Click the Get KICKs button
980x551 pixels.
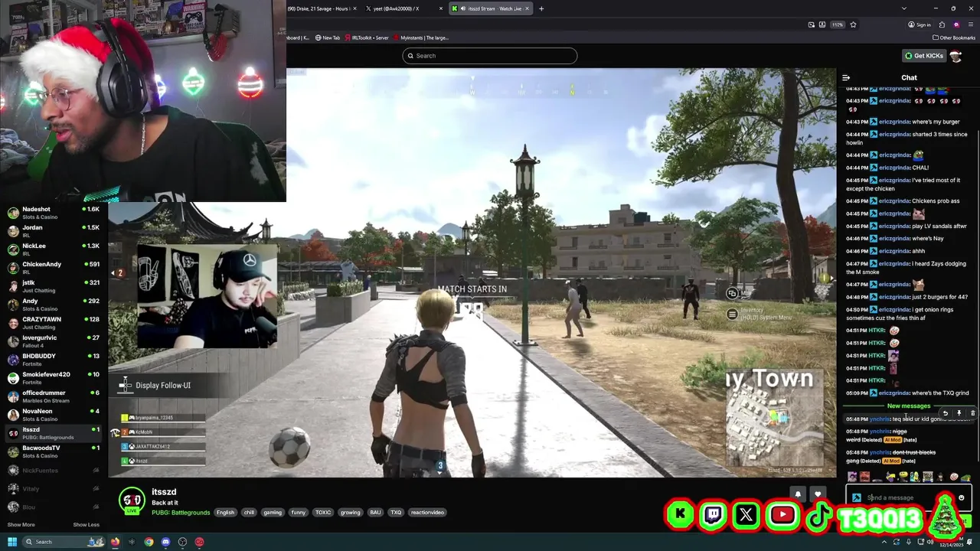coord(924,56)
